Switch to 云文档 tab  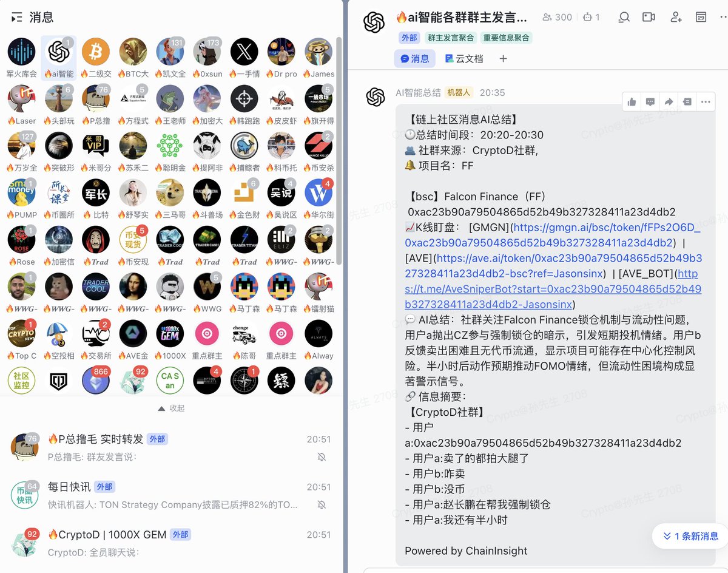(464, 58)
